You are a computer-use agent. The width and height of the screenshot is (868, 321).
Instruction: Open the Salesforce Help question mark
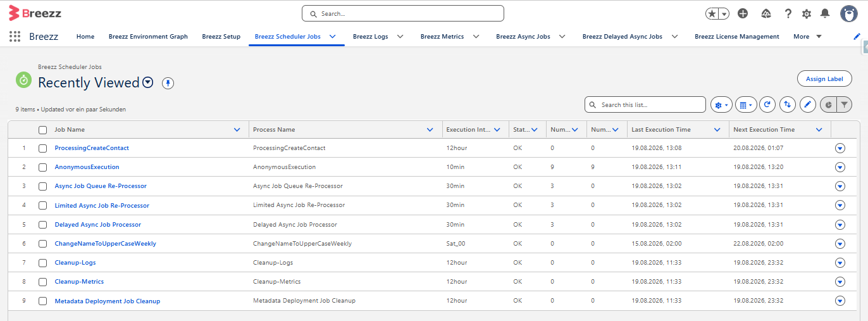tap(788, 13)
